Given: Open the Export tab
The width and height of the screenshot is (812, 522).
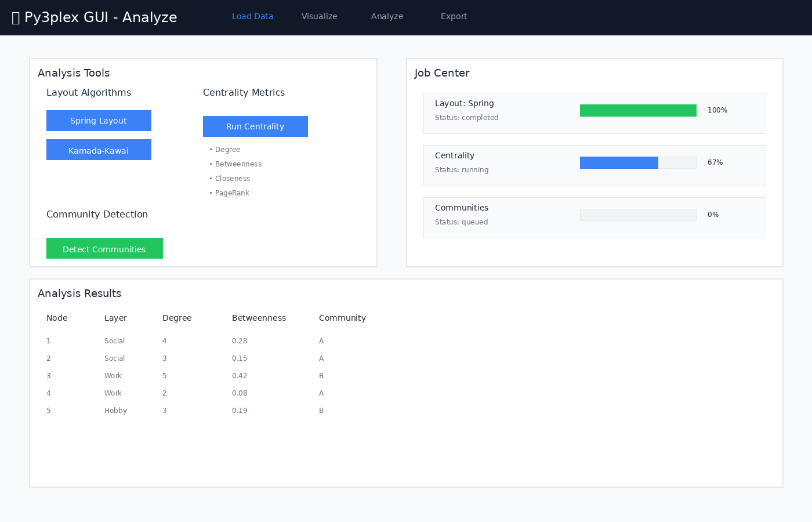Looking at the screenshot, I should click(x=454, y=16).
